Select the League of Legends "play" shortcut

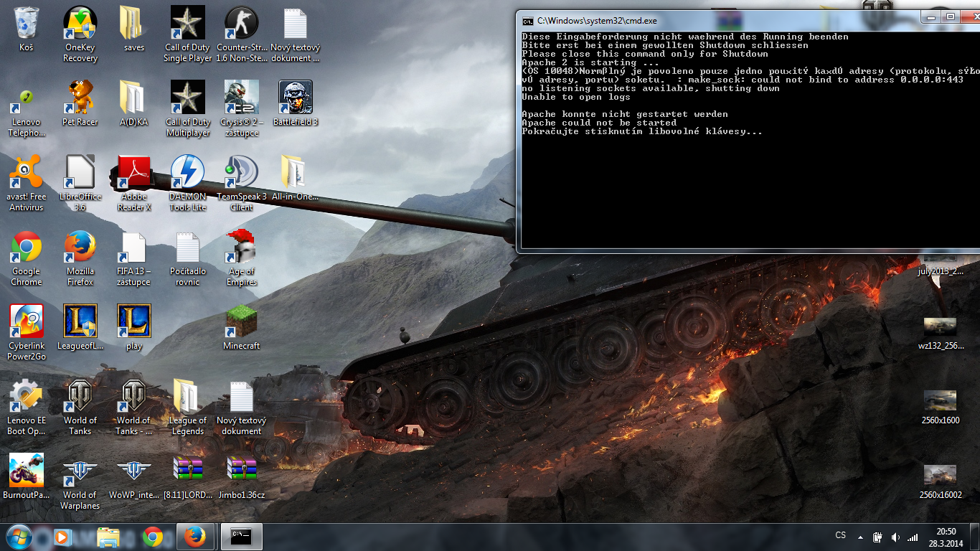pos(134,328)
